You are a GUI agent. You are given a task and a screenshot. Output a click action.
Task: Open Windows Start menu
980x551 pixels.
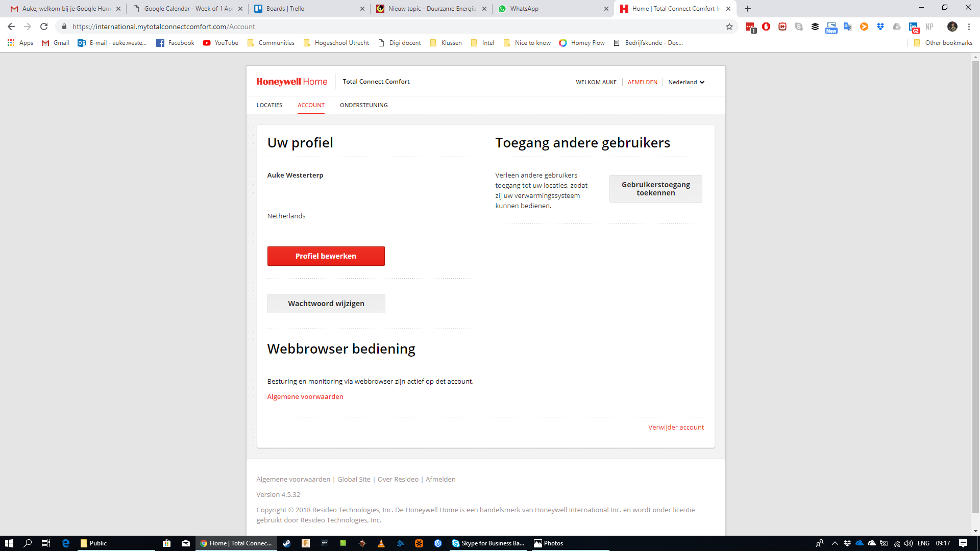[x=9, y=543]
